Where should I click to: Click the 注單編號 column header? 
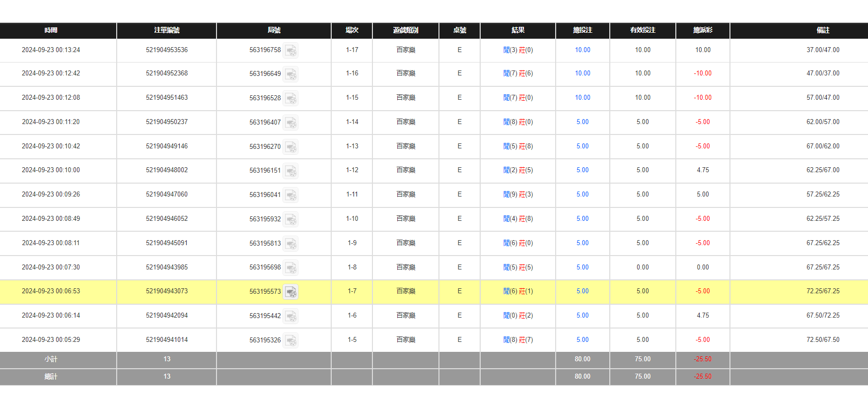pyautogui.click(x=166, y=30)
